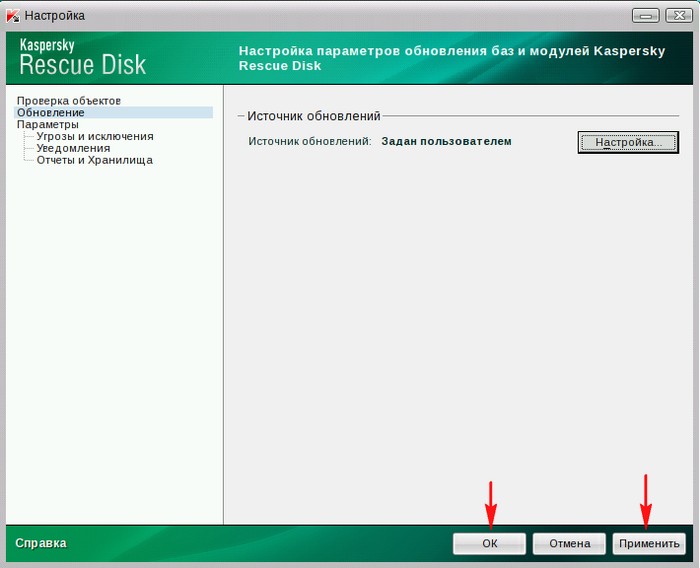Open Угрозы и исключения settings
This screenshot has width=700, height=568.
(95, 136)
